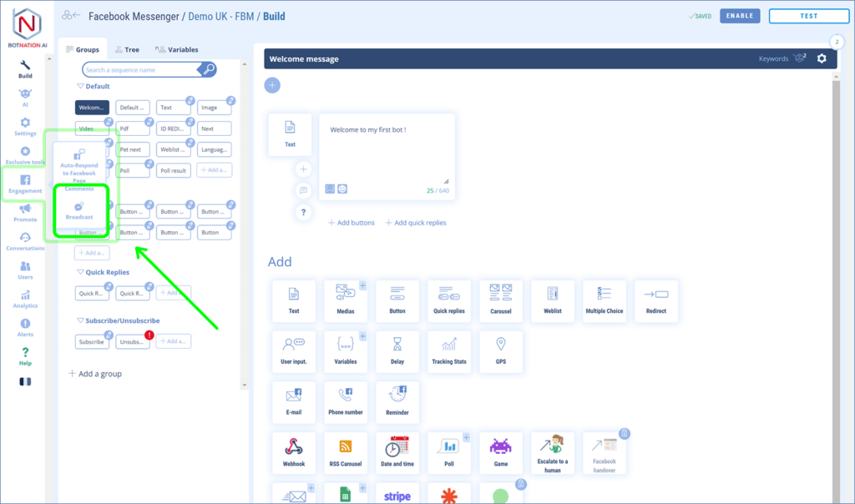The width and height of the screenshot is (855, 504).
Task: Add a Poll element
Action: tap(449, 452)
